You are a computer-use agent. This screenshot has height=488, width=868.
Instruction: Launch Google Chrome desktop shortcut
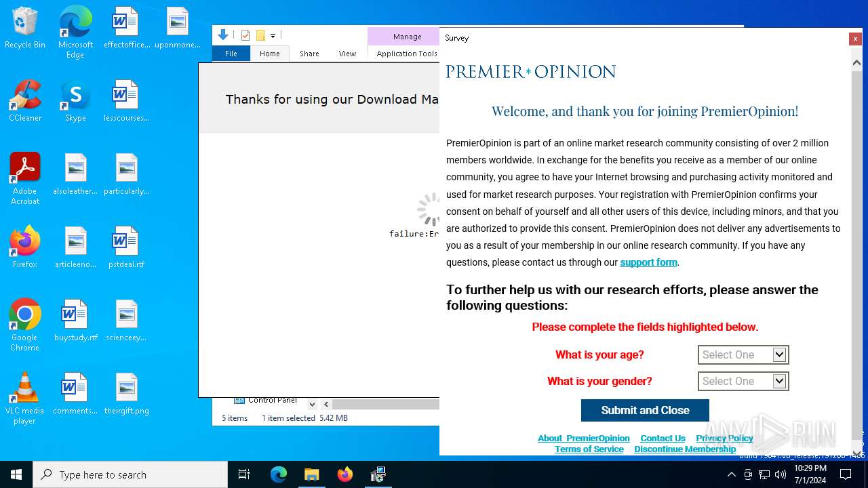point(25,326)
